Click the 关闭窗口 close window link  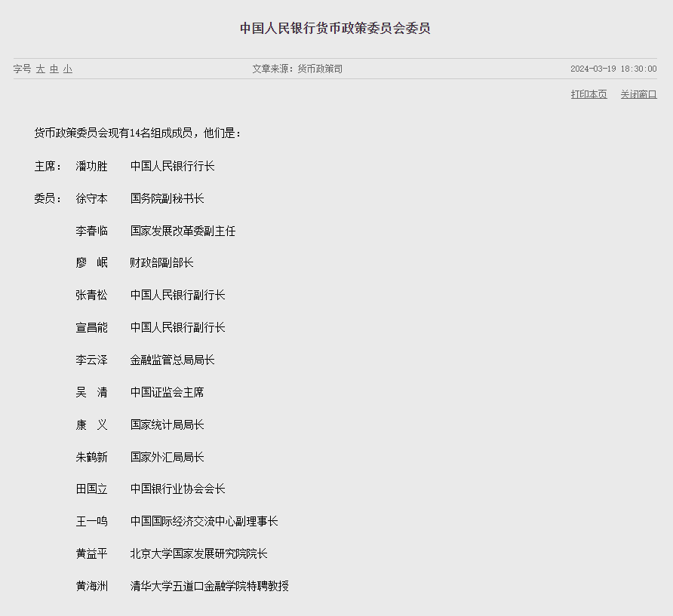[638, 94]
